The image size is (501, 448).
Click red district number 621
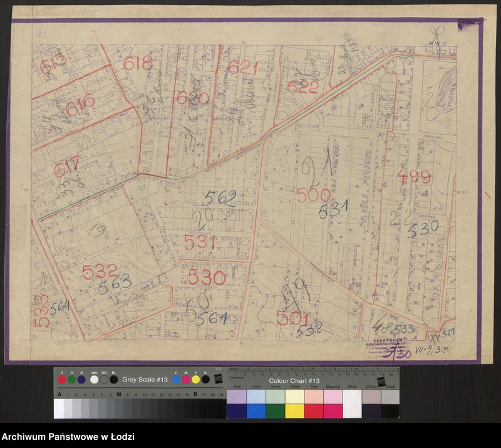pos(242,67)
